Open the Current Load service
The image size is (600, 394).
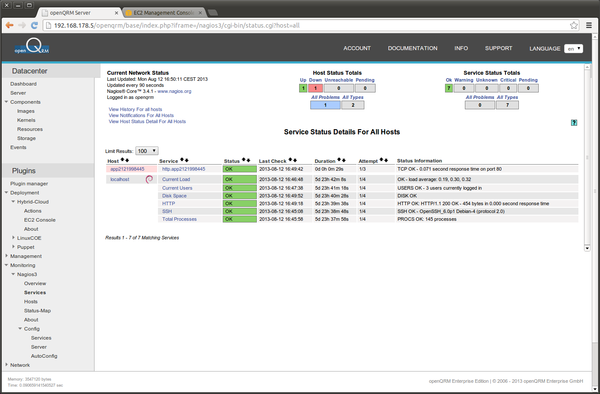point(176,179)
